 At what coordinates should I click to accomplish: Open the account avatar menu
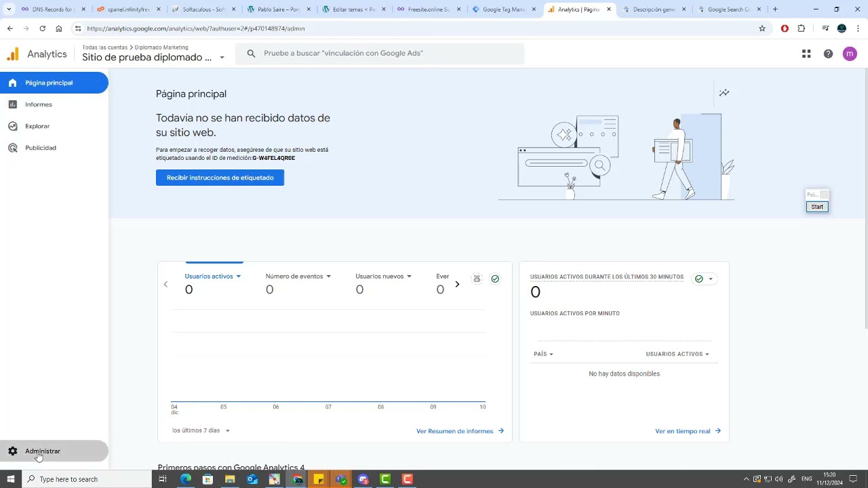(850, 54)
